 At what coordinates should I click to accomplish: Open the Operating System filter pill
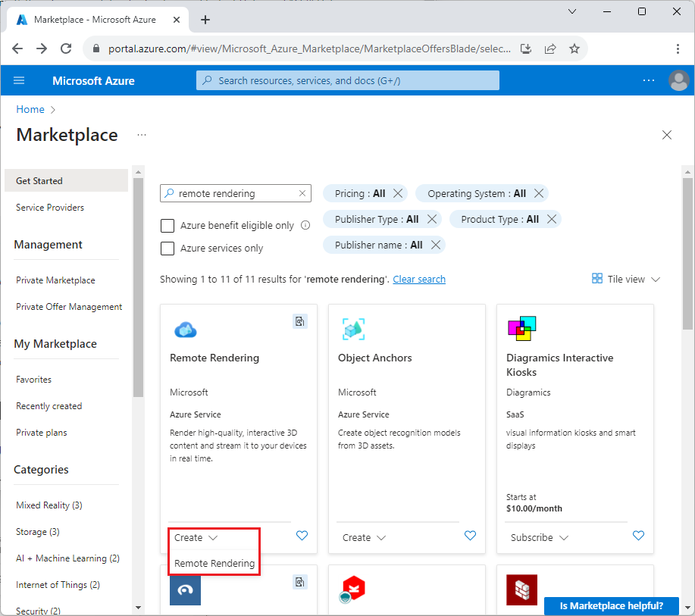tap(477, 193)
